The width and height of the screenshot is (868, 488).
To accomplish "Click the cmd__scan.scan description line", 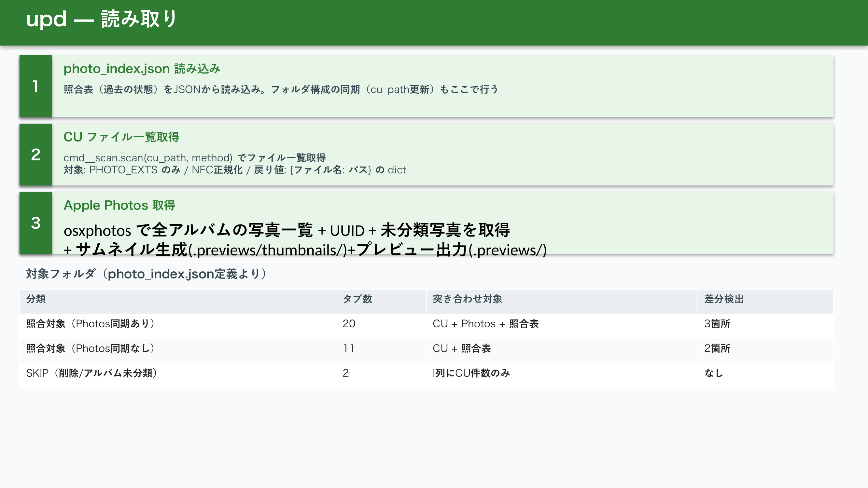I will [x=194, y=157].
